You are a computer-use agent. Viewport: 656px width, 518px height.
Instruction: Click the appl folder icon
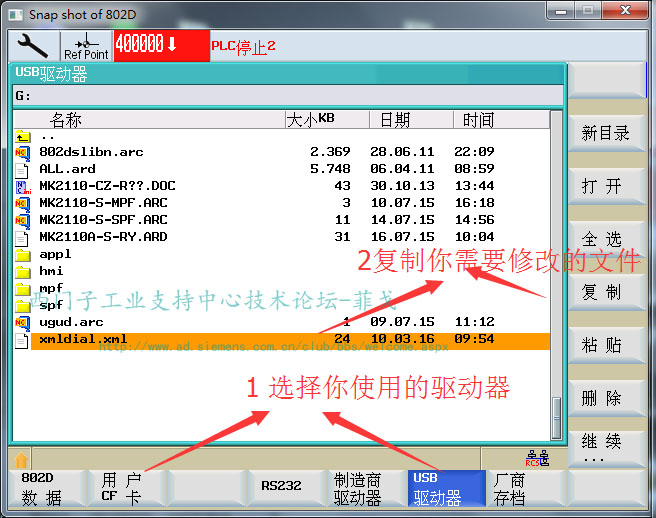coord(23,255)
